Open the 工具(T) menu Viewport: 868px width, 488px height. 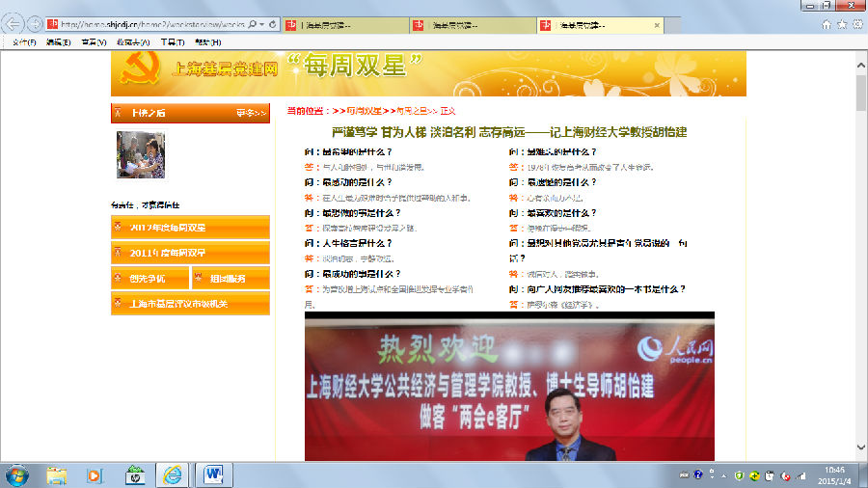coord(173,42)
